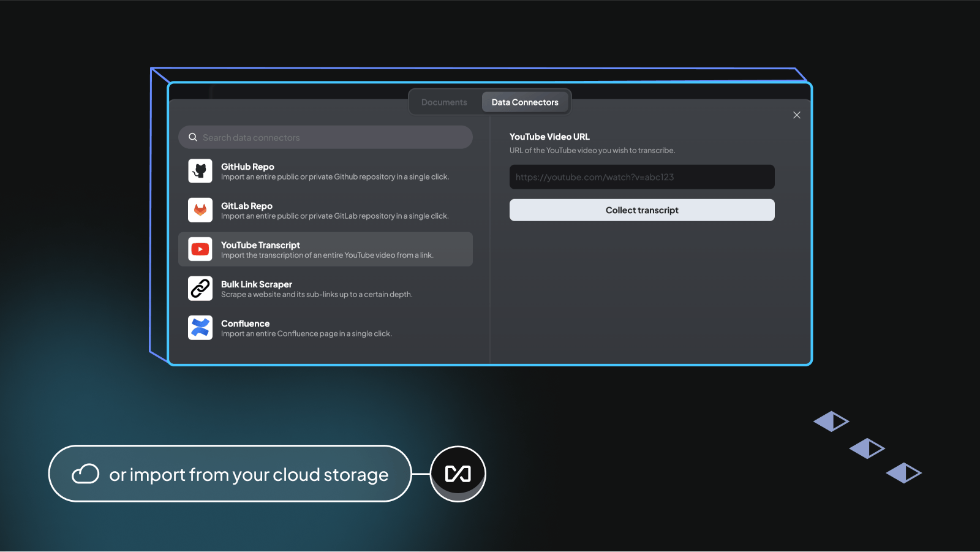This screenshot has width=980, height=552.
Task: Click the circular AnythingLLM logo badge
Action: (458, 474)
